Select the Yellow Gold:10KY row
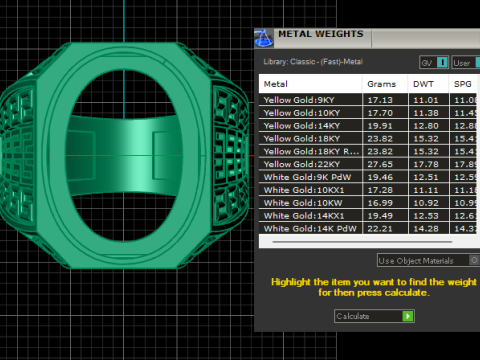 368,113
